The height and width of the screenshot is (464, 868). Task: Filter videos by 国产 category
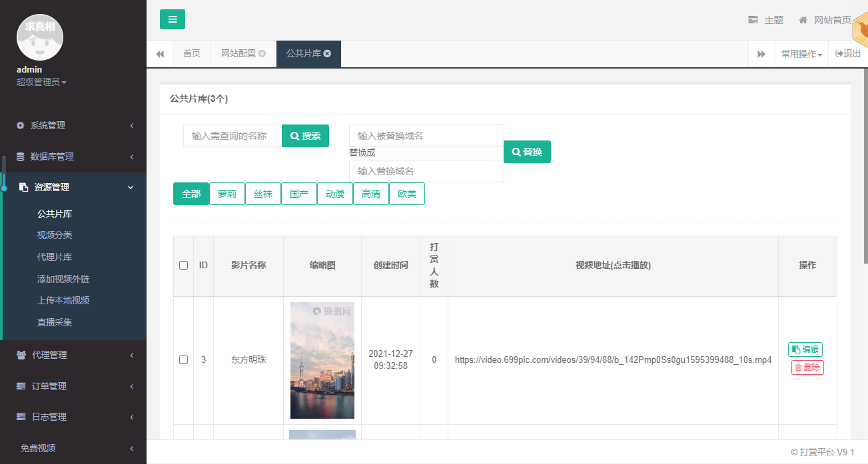point(299,194)
